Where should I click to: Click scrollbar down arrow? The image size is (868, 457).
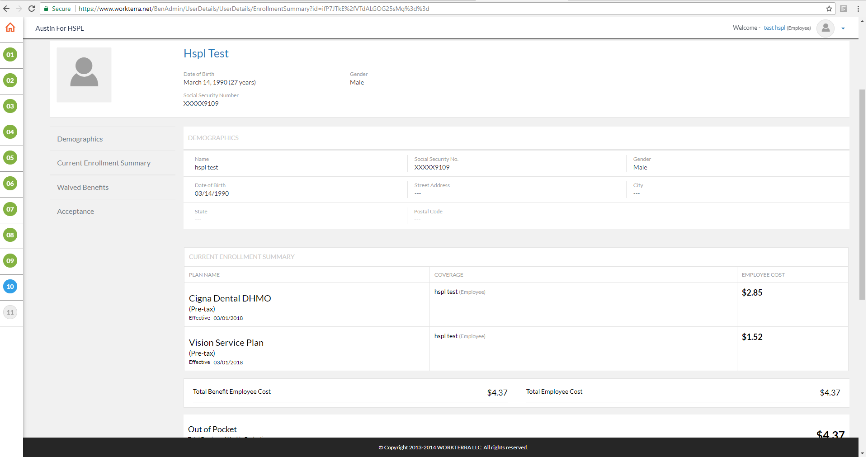(862, 453)
